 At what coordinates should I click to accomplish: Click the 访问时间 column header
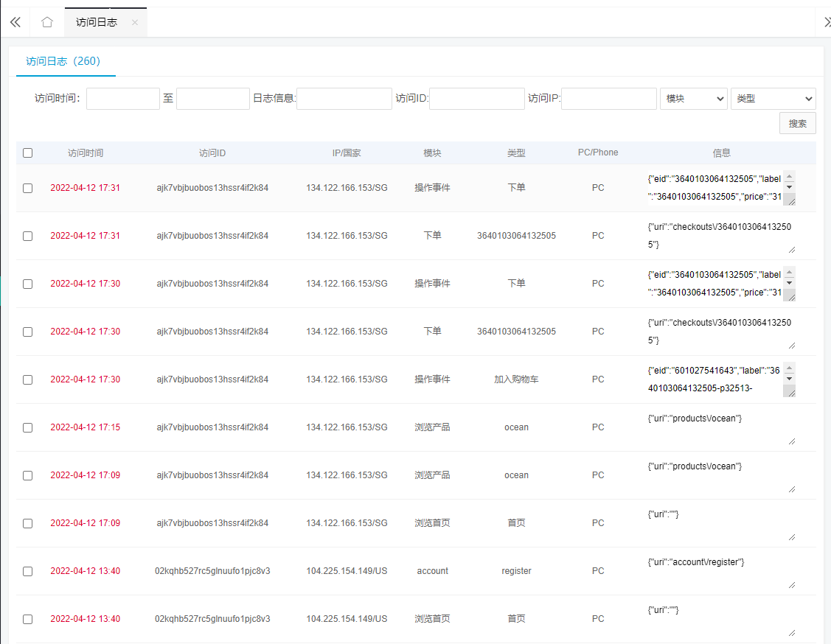click(x=86, y=153)
